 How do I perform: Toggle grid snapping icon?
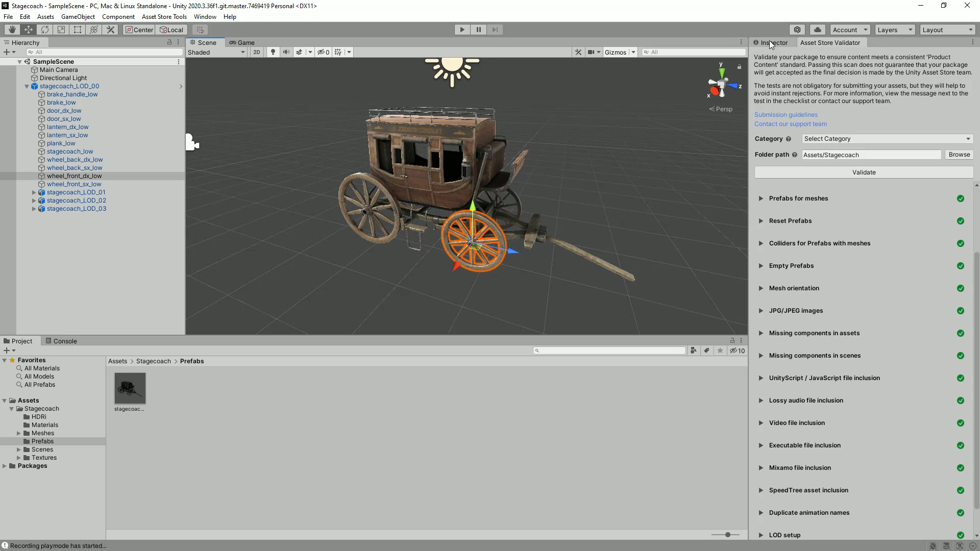200,30
